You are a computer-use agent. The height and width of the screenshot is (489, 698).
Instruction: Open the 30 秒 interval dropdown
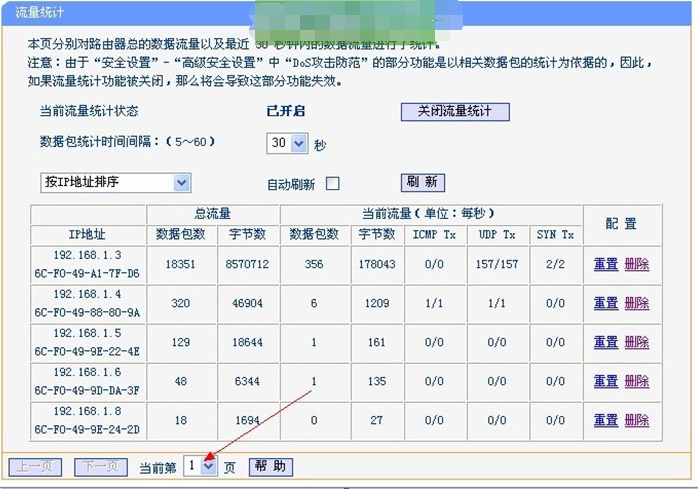click(x=289, y=144)
